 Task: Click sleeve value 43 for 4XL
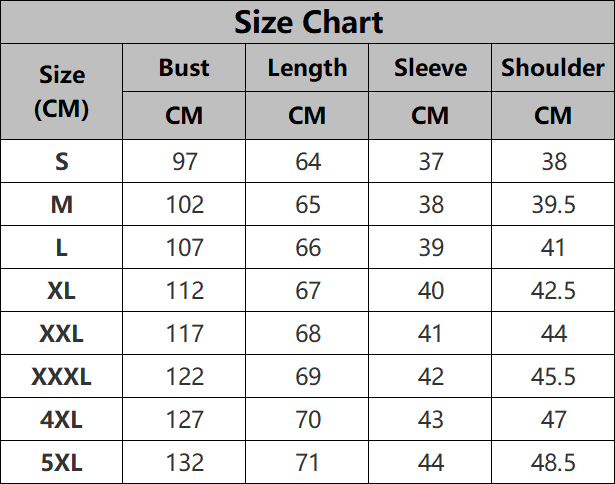[x=431, y=420]
